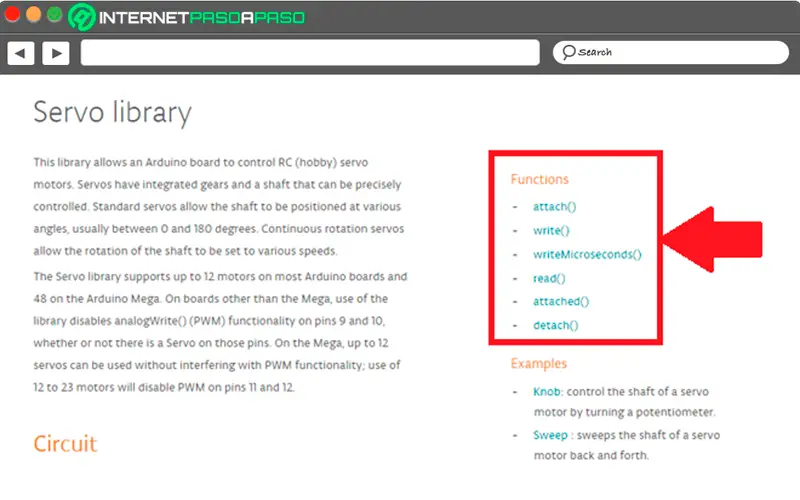800x500 pixels.
Task: Click text "The Servo library supports up to 12 motors"
Action: [x=143, y=277]
